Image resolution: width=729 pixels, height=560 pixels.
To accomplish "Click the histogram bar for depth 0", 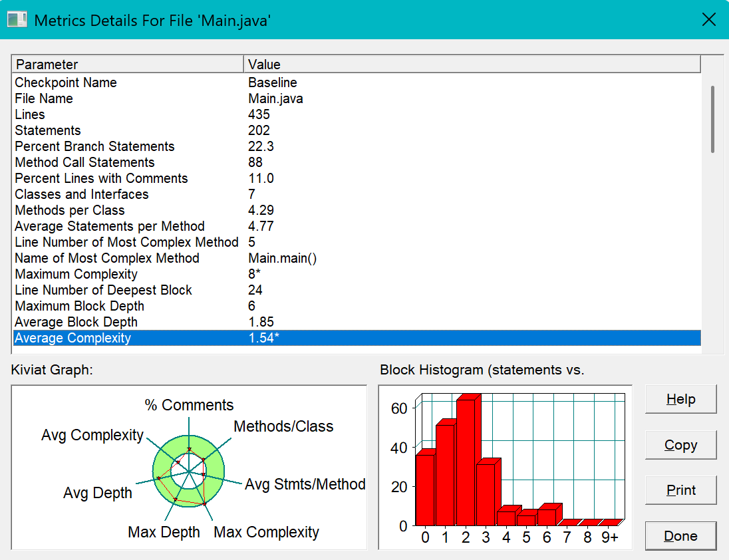I will pos(425,490).
